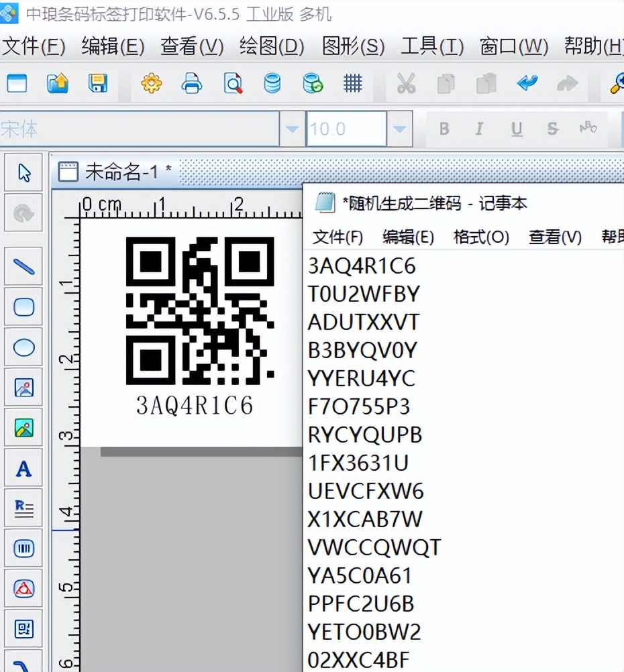
Task: Open database settings via the blue cylinder icon
Action: click(272, 83)
